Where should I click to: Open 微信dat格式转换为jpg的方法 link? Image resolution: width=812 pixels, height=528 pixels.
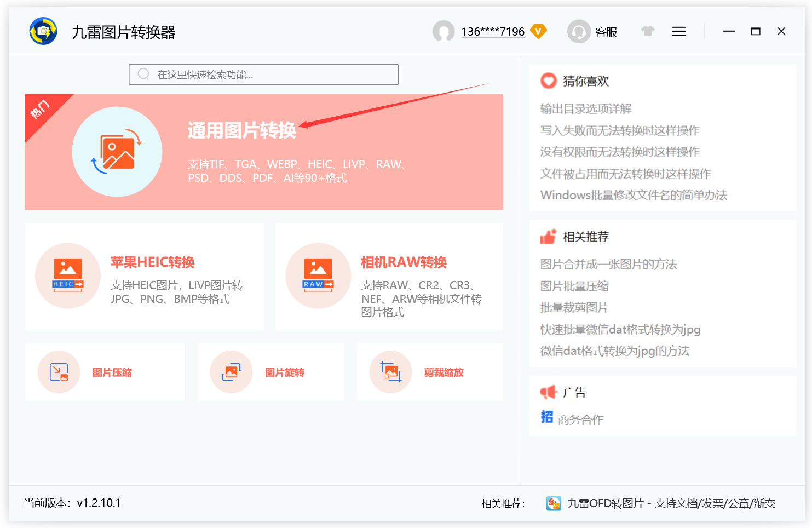615,351
